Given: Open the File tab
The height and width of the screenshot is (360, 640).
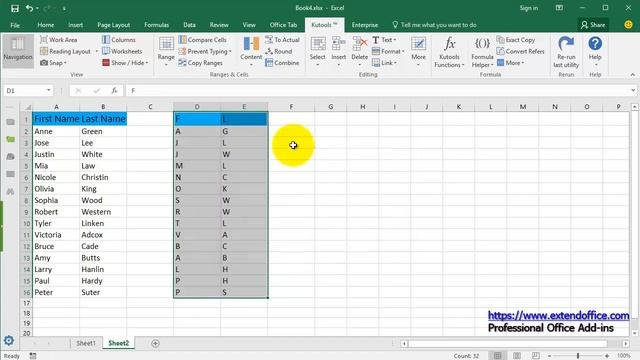Looking at the screenshot, I should coord(15,25).
